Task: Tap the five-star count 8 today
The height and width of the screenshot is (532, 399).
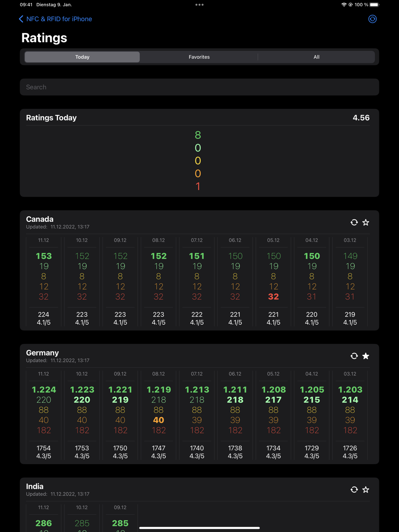Action: click(x=198, y=135)
